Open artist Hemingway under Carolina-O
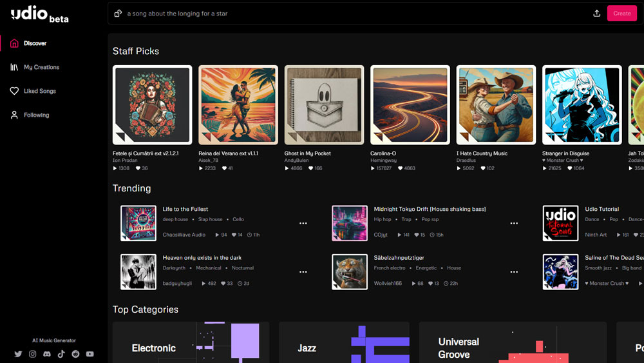 [x=383, y=161]
